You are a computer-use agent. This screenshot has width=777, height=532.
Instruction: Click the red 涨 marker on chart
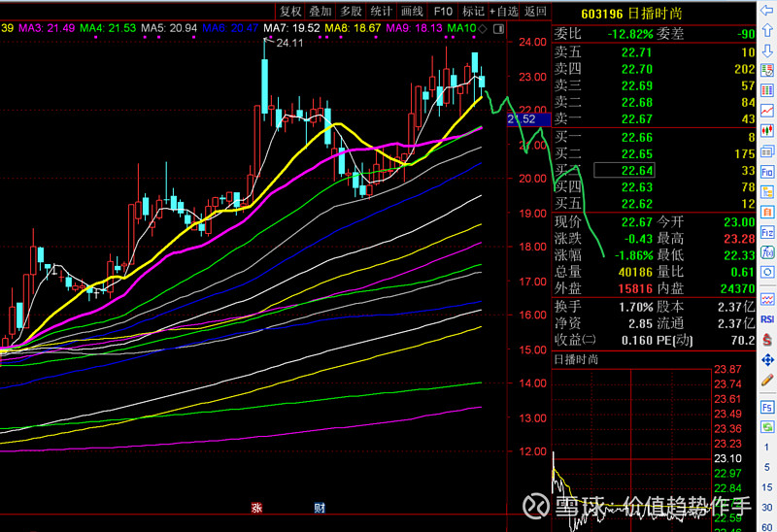(256, 508)
